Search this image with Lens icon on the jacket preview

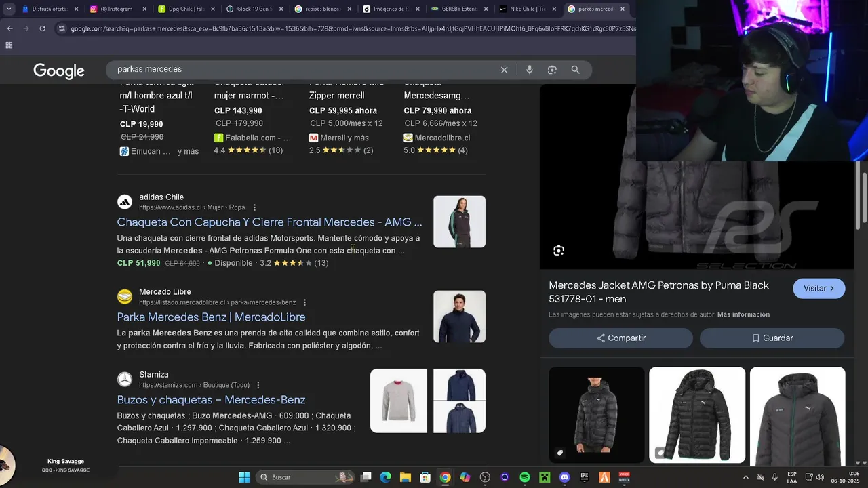pyautogui.click(x=559, y=251)
